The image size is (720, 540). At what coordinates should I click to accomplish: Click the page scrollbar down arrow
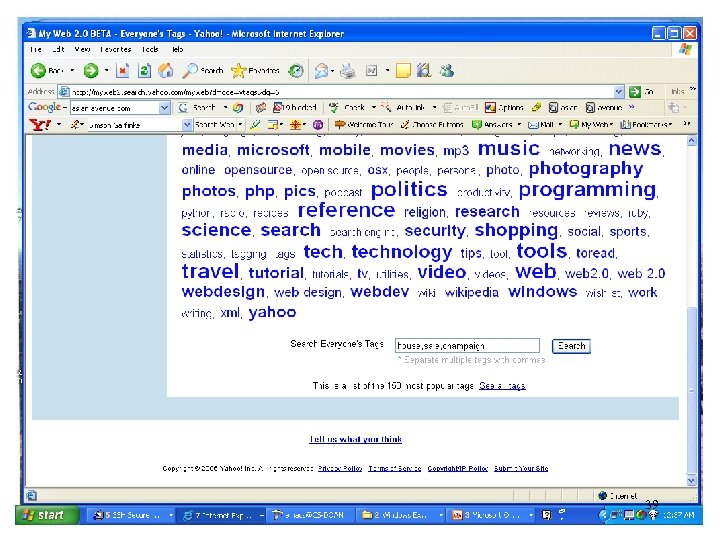pos(692,481)
